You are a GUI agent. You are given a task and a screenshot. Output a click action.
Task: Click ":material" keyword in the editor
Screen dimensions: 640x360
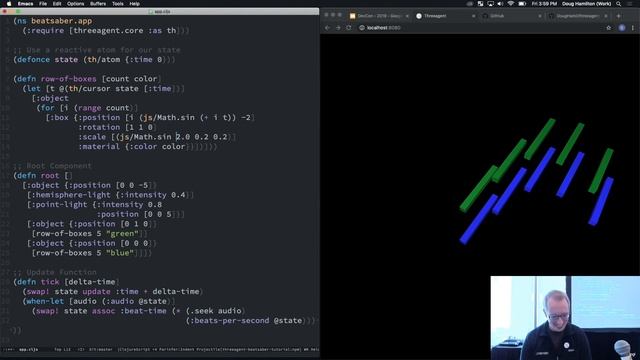(x=99, y=147)
